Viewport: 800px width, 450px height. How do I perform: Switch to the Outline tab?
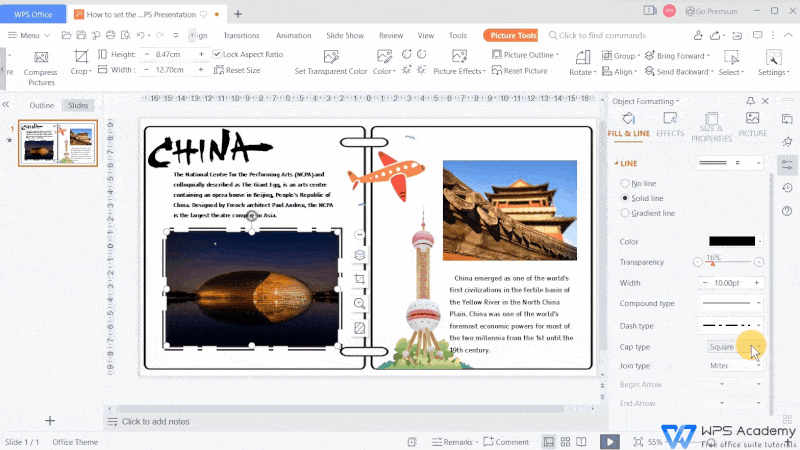(x=42, y=105)
